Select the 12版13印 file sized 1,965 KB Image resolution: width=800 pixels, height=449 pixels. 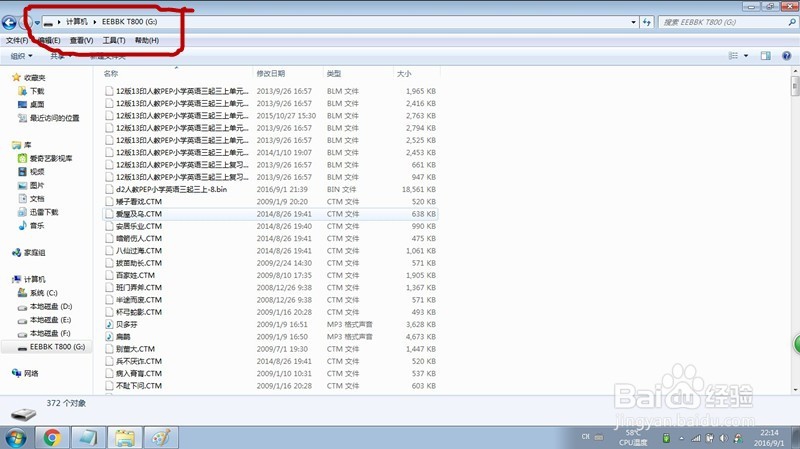pos(270,91)
